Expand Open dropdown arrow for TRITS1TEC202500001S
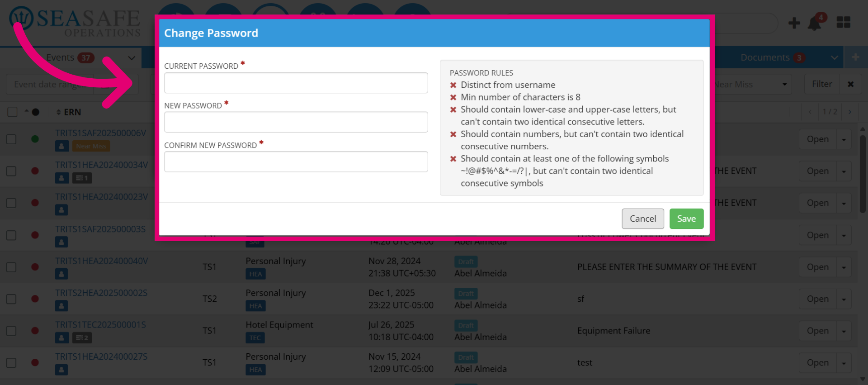 (x=844, y=331)
